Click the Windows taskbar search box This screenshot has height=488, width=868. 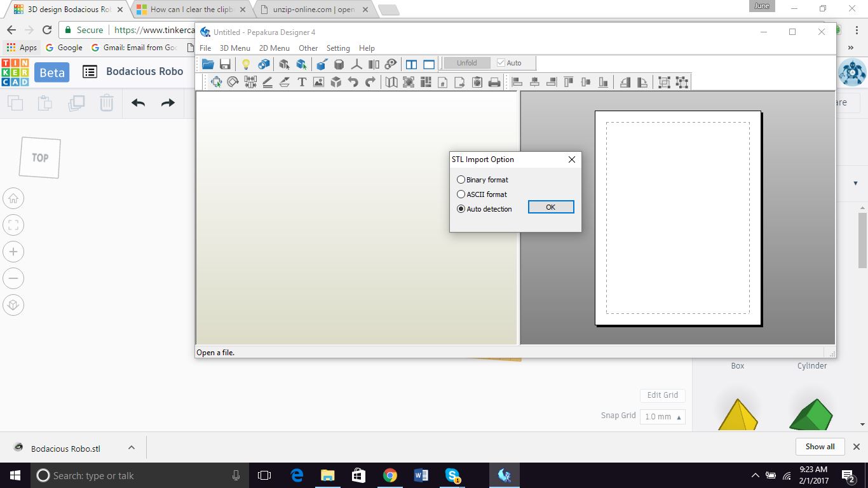140,475
